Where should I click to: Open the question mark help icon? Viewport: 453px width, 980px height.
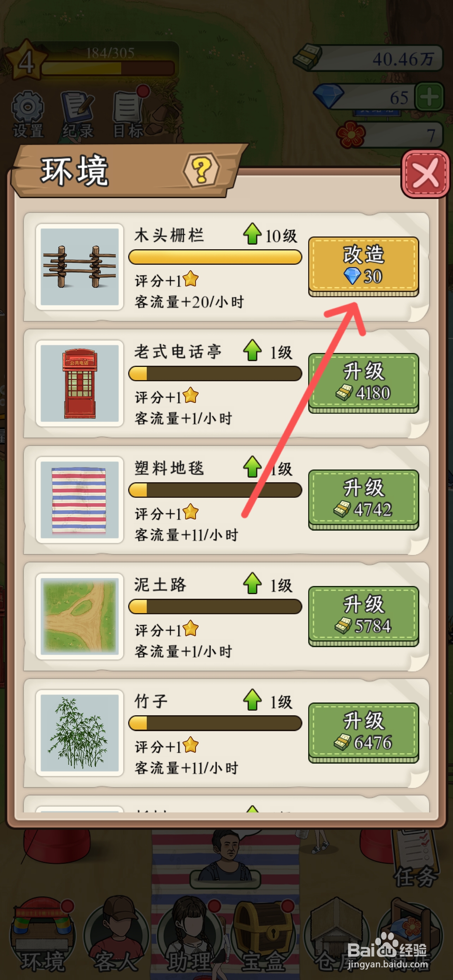coord(201,170)
